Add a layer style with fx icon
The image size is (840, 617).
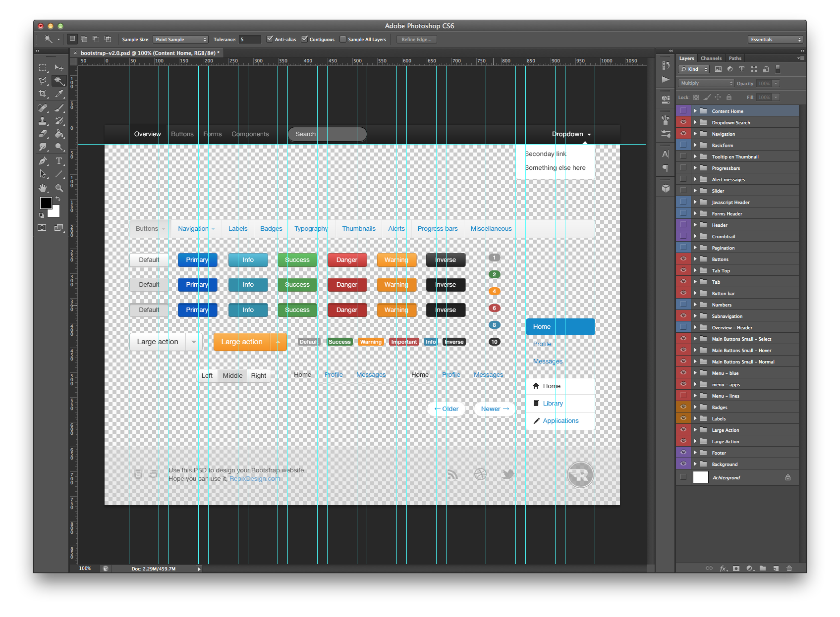[723, 568]
